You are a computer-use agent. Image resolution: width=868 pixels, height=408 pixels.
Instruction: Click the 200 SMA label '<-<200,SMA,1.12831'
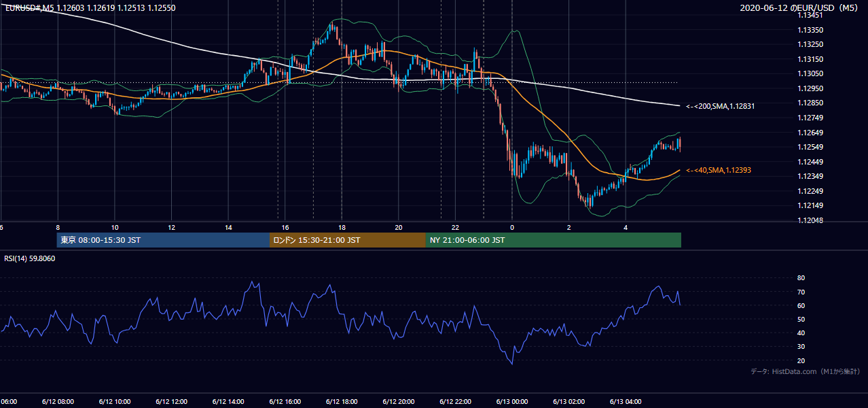pyautogui.click(x=720, y=106)
